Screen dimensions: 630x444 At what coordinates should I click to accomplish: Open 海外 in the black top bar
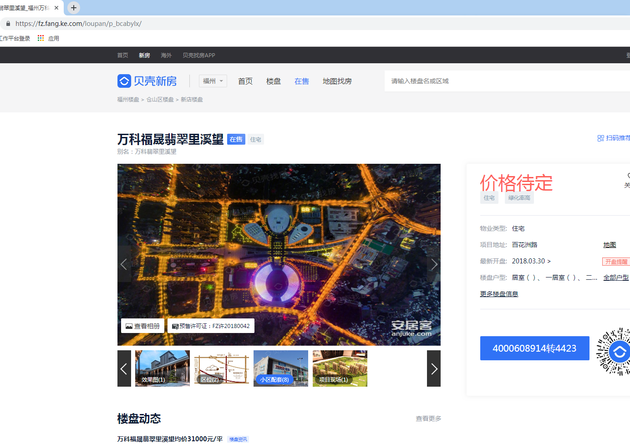166,55
